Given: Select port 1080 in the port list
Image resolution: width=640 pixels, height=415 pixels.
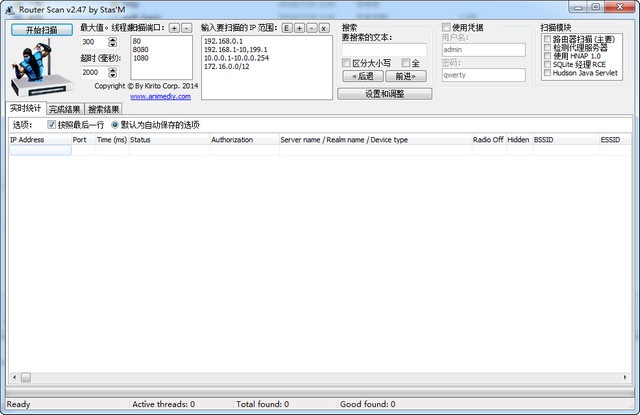Looking at the screenshot, I should coord(140,58).
